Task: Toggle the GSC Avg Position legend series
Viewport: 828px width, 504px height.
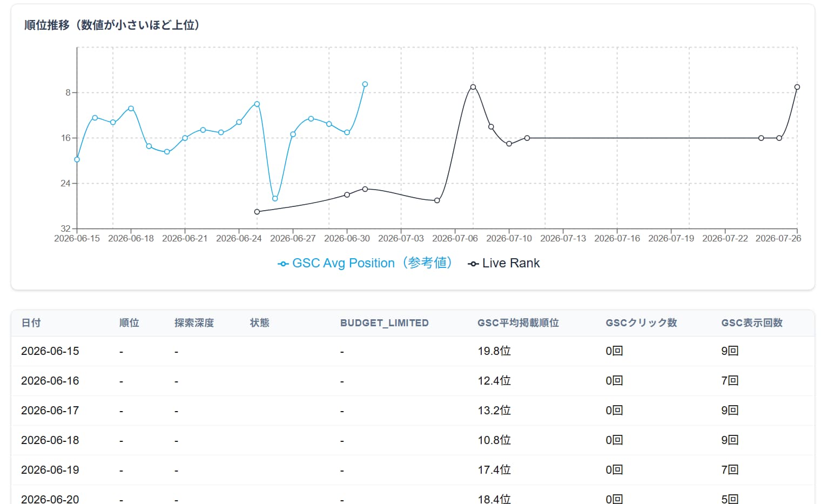Action: tap(365, 263)
